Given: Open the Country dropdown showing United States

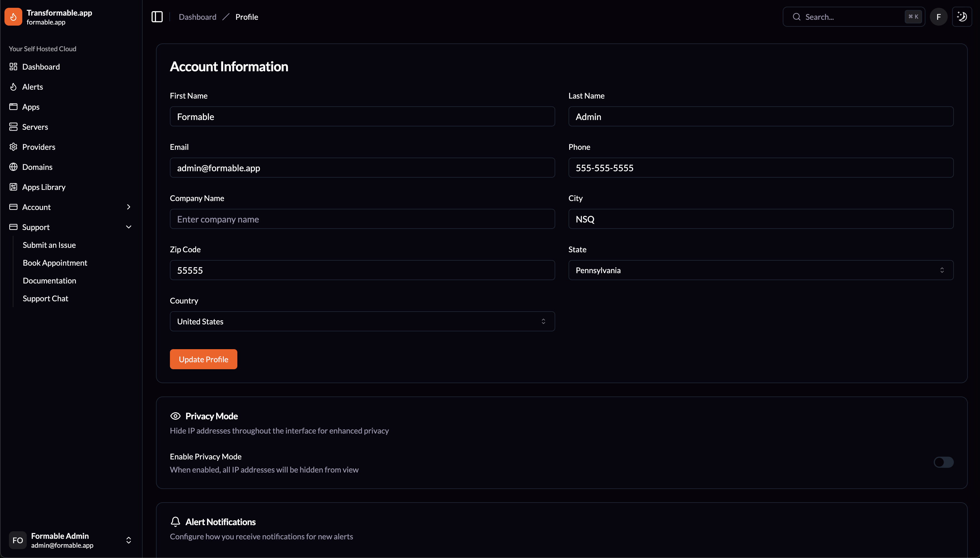Looking at the screenshot, I should [x=362, y=322].
